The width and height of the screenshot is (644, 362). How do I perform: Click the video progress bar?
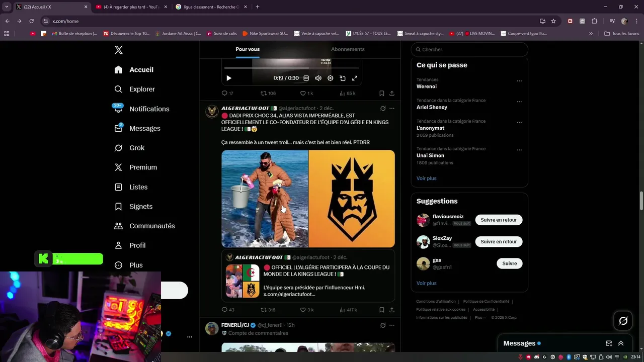pos(292,68)
